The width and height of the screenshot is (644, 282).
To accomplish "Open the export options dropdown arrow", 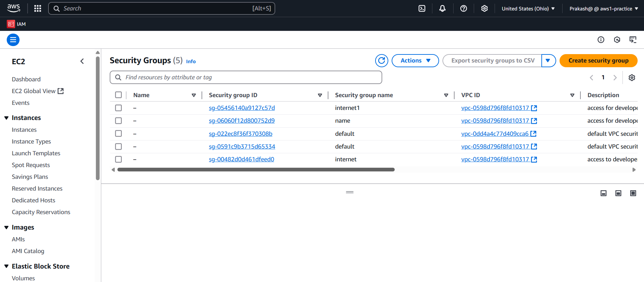I will [x=548, y=61].
